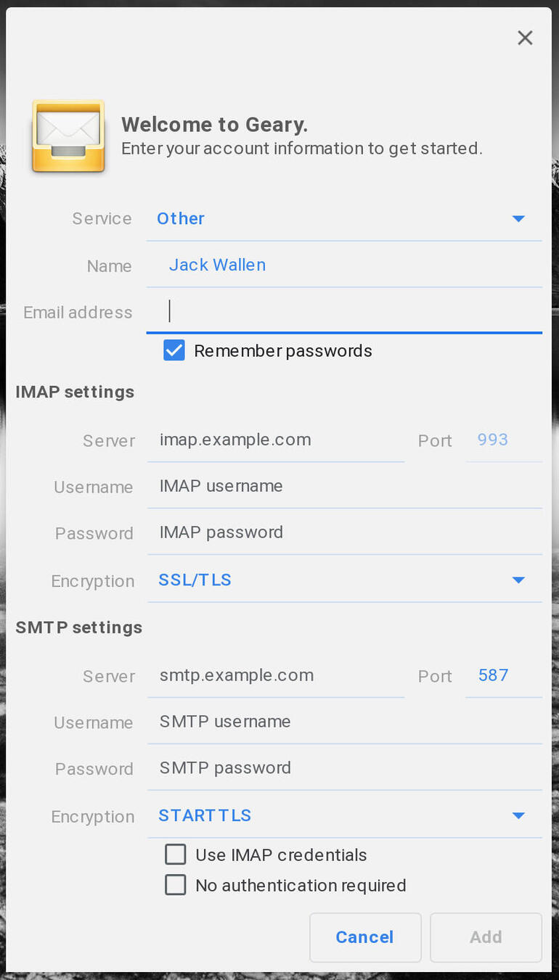Open the Service dropdown arrow
The image size is (559, 980).
coord(518,218)
